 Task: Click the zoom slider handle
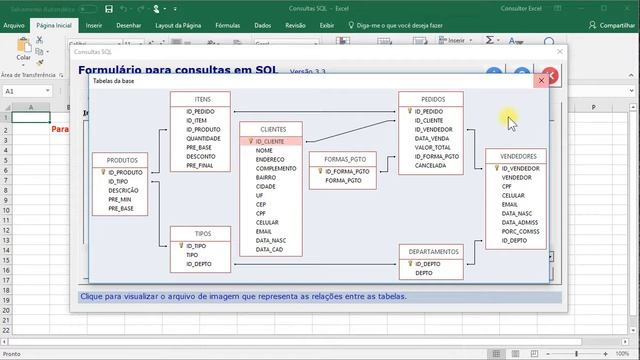576,354
